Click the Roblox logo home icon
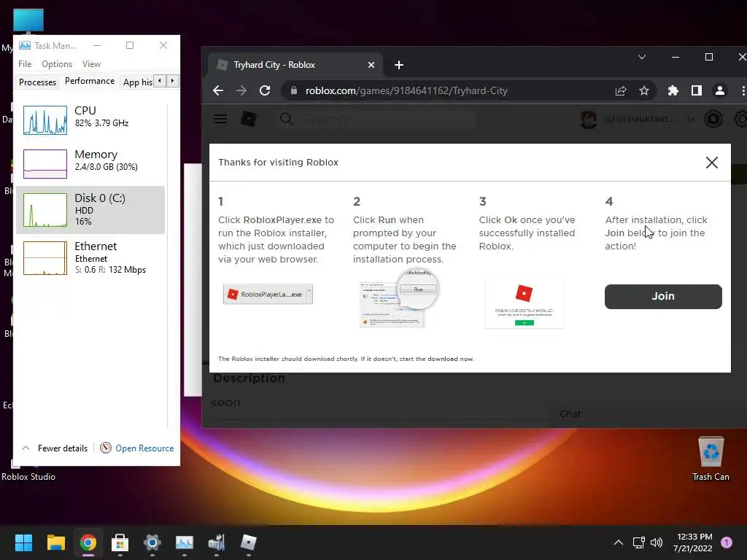The height and width of the screenshot is (560, 747). click(249, 119)
